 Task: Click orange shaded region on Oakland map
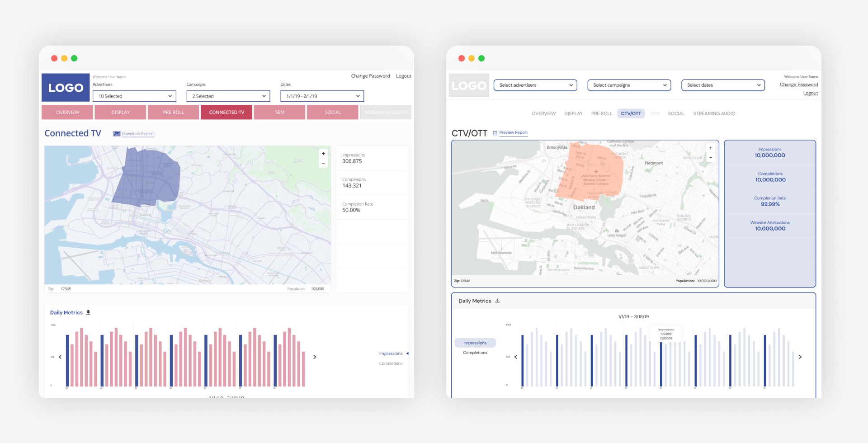coord(590,173)
